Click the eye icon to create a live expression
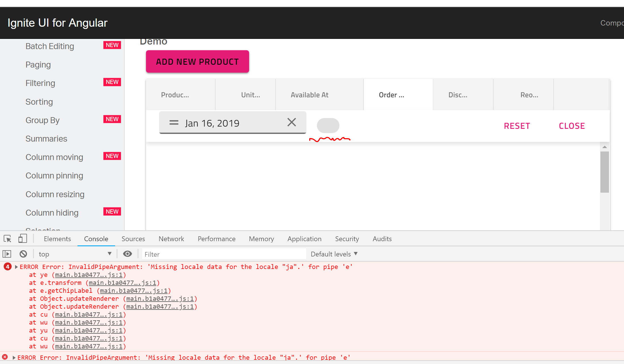Screen dimensions: 624x364 [128, 254]
